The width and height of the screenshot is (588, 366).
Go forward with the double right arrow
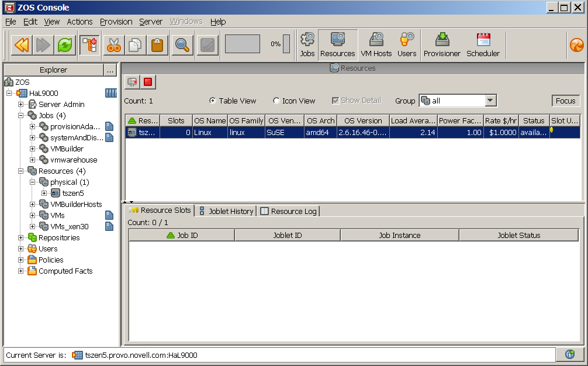43,46
